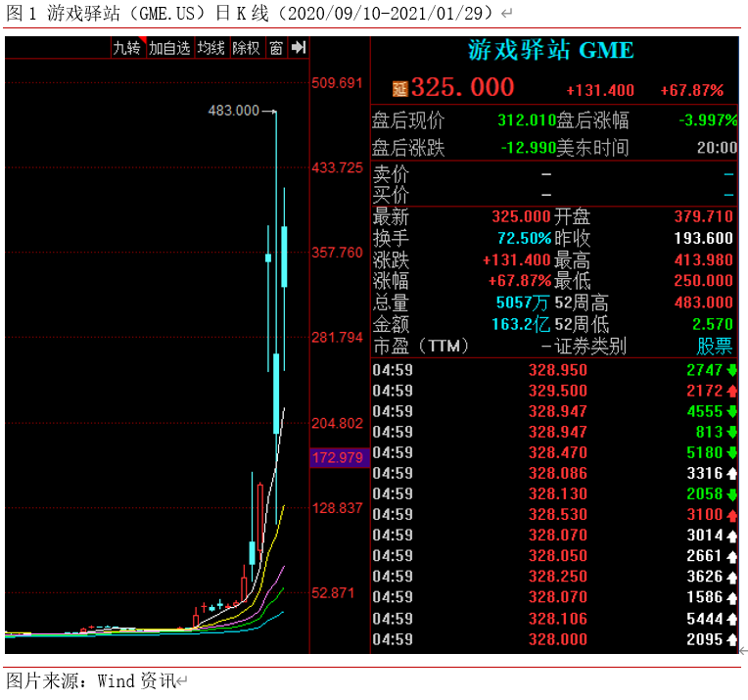Click 加自选 to add to watchlist
Image resolution: width=748 pixels, height=700 pixels.
pyautogui.click(x=169, y=48)
